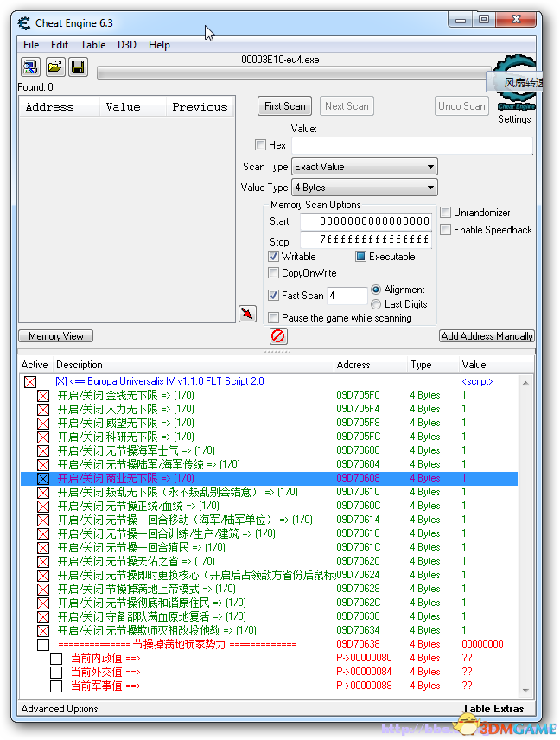This screenshot has width=560, height=740.
Task: Click the Undo Scan button
Action: tap(461, 106)
